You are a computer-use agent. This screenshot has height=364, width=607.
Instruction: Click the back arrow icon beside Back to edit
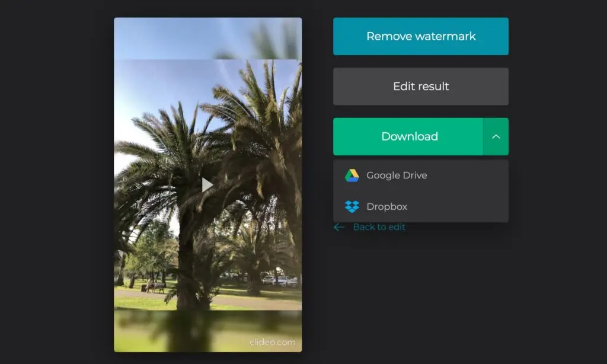click(338, 226)
